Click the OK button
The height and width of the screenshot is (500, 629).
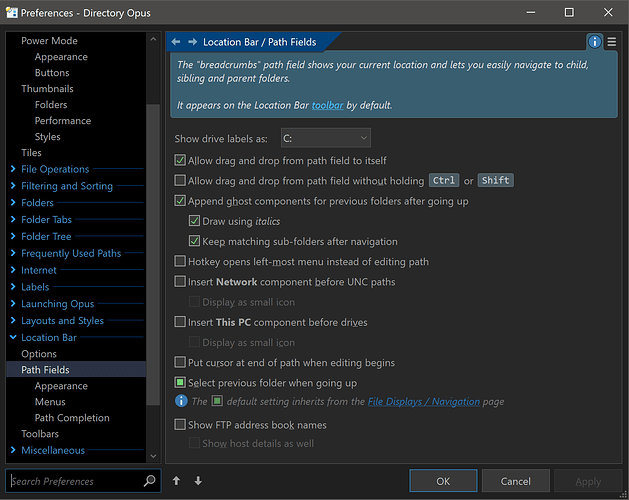[x=443, y=481]
